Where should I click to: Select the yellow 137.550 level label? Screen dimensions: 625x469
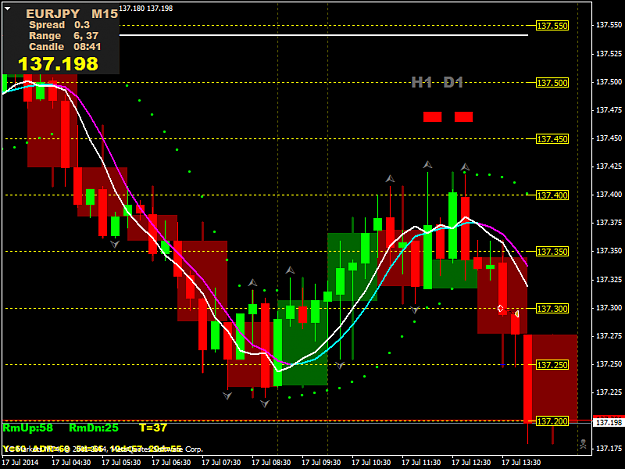click(552, 26)
